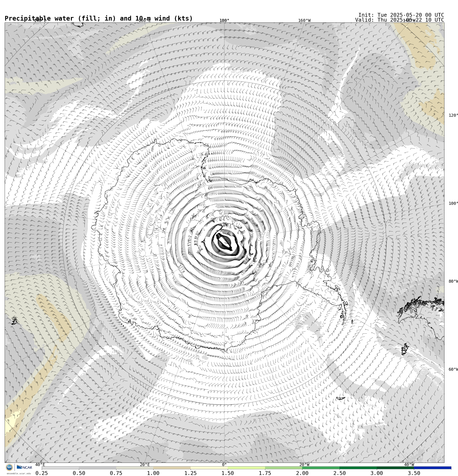
Task: Click the 0.25 colorbar tick label
Action: [x=42, y=473]
